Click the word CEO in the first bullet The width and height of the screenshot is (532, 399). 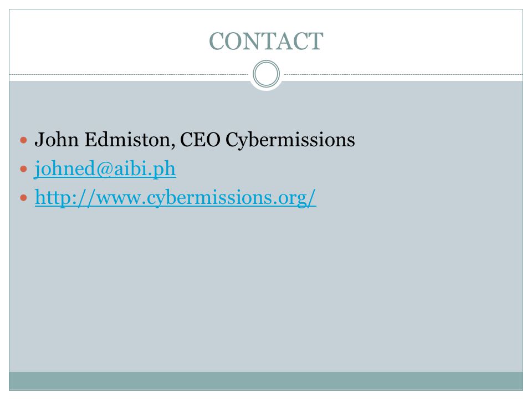(200, 140)
